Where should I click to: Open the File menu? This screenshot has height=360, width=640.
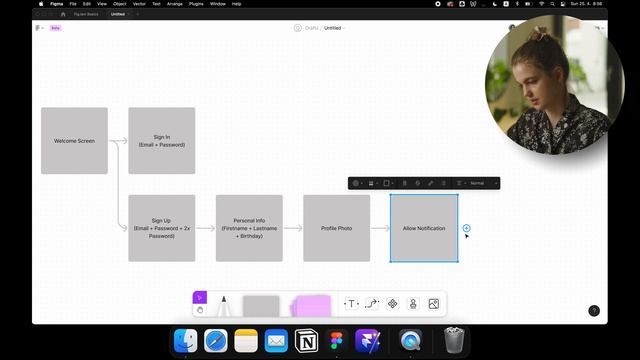tap(73, 4)
